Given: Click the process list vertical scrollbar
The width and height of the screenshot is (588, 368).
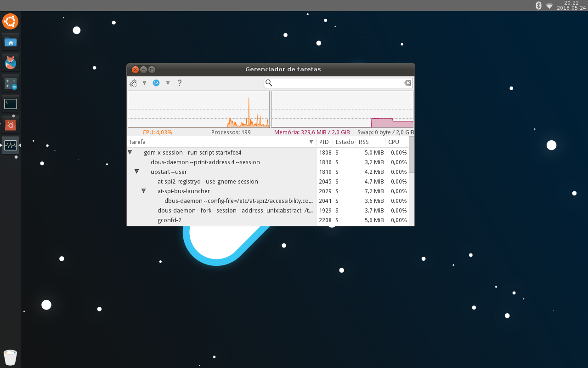Looking at the screenshot, I should click(x=412, y=181).
